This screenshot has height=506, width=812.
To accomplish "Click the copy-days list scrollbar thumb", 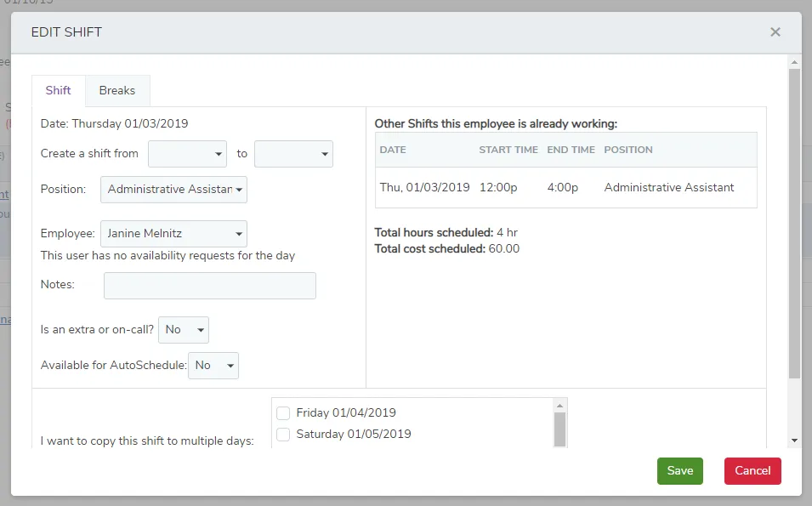I will (559, 429).
